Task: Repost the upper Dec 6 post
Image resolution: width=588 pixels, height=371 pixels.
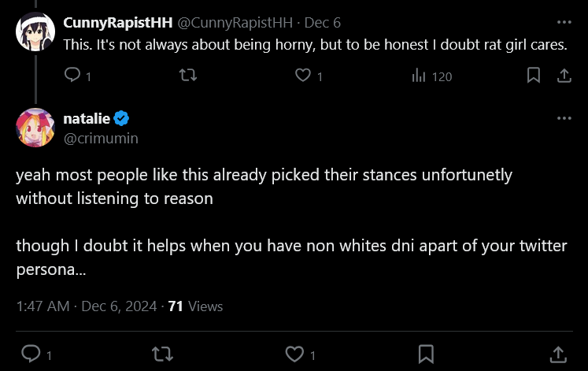Action: 188,75
